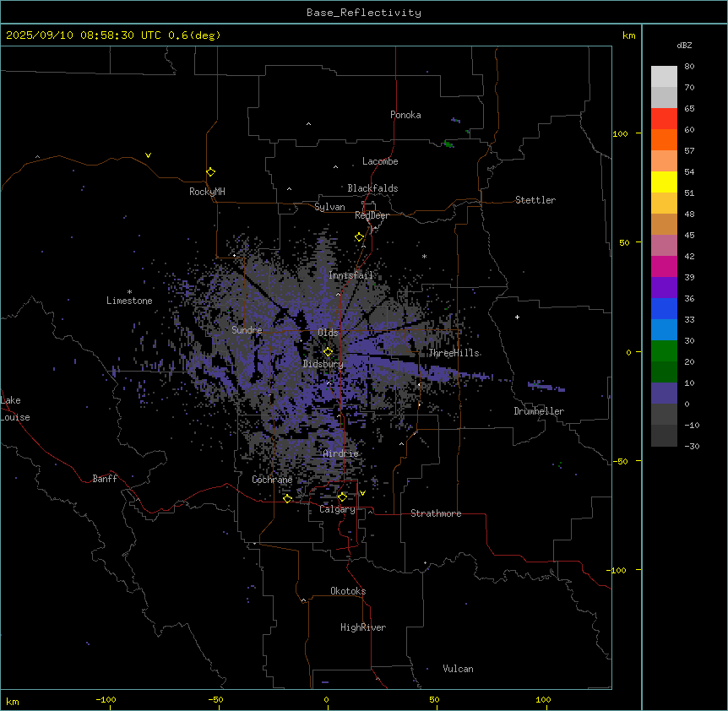Select the Vulcan label
Image resolution: width=728 pixels, height=711 pixels.
pyautogui.click(x=459, y=669)
